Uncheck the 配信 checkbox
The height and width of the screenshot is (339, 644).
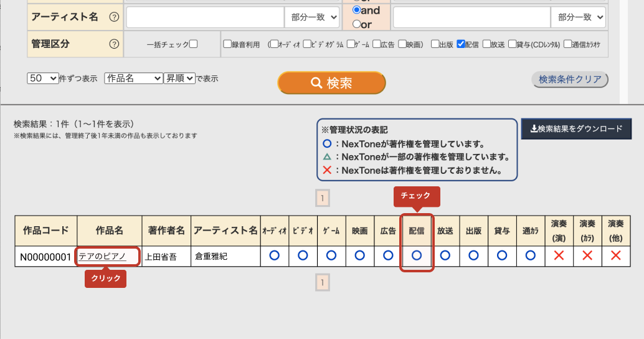(x=461, y=44)
